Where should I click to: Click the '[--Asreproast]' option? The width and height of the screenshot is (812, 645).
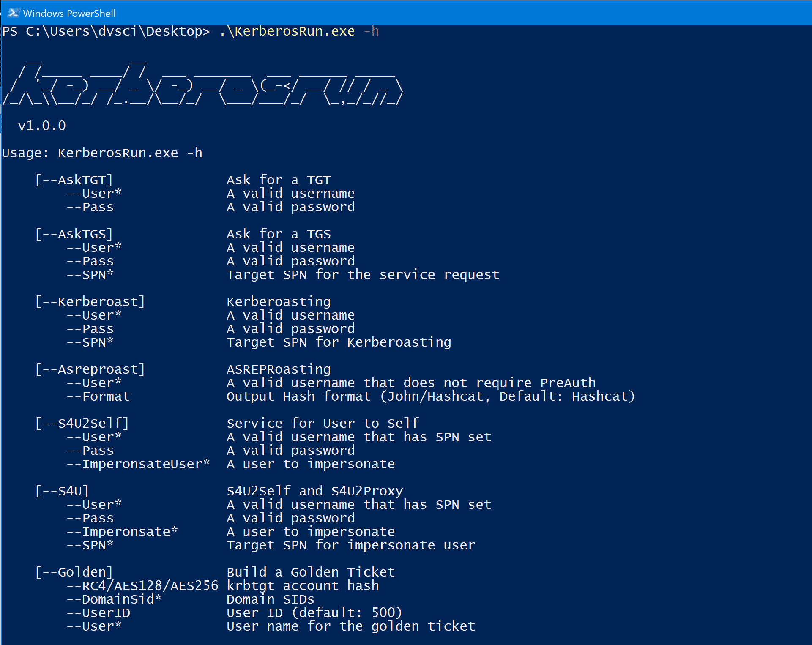coord(90,369)
